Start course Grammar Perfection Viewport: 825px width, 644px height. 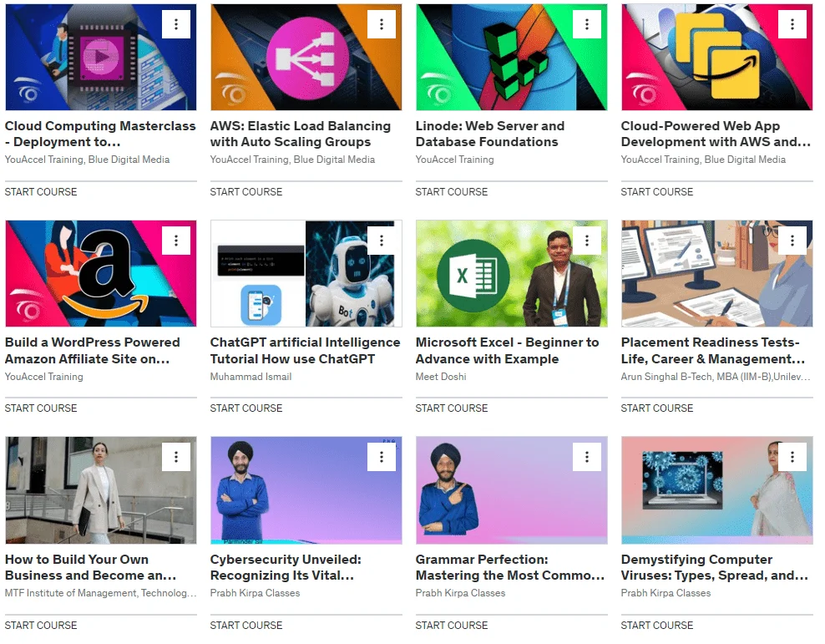tap(452, 626)
